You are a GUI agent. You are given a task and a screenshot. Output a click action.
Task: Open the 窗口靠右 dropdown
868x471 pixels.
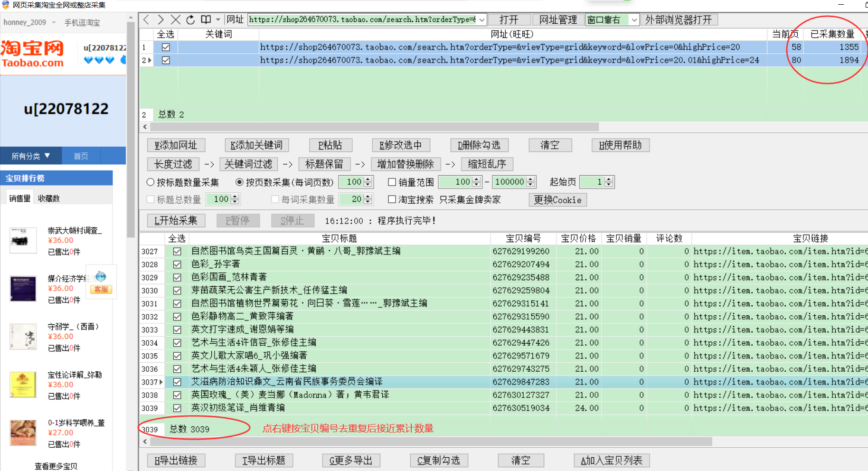point(634,20)
